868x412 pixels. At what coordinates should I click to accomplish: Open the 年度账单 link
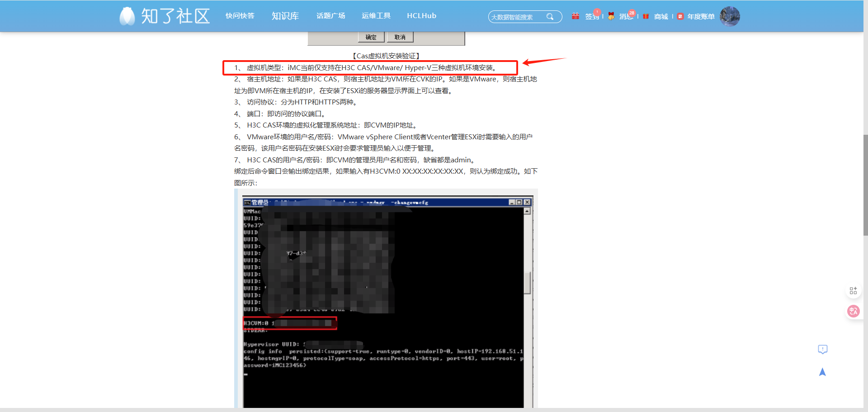pos(701,17)
